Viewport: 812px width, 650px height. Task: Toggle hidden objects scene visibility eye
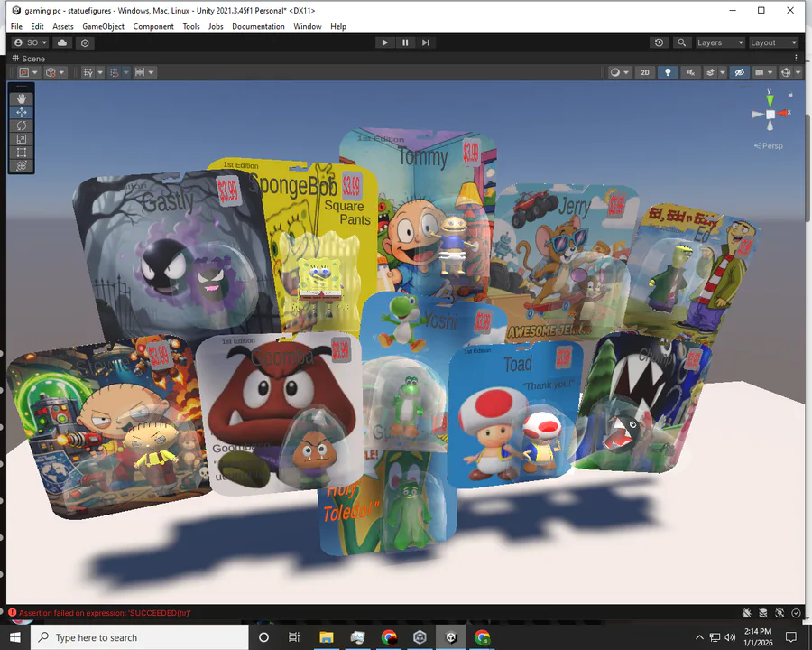pos(740,72)
